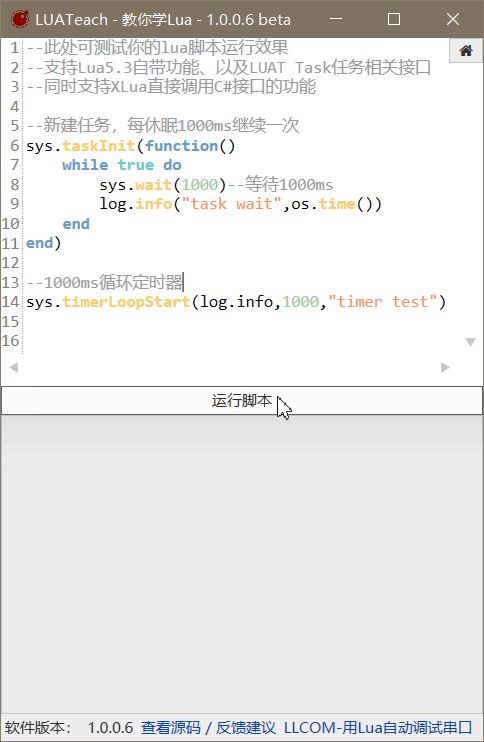Click the empty output log area
The width and height of the screenshot is (484, 742).
(242, 565)
